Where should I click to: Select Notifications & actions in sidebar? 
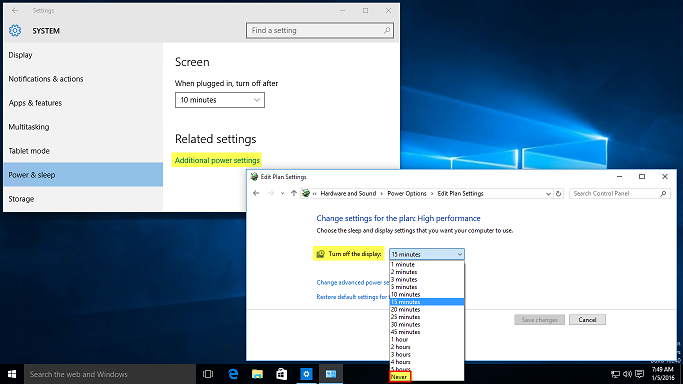(83, 79)
